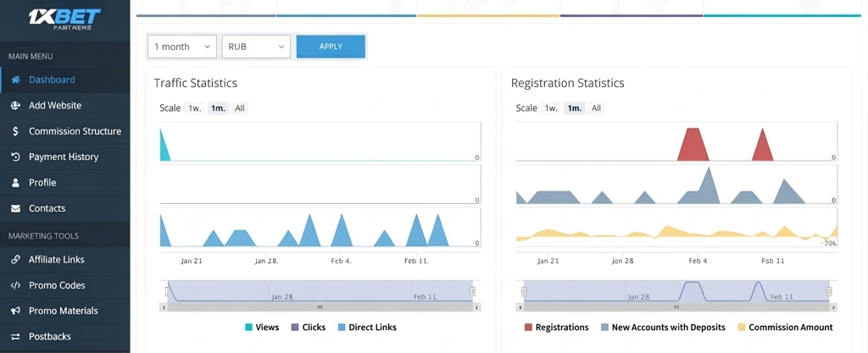Set Traffic Statistics scale to 1m.

coord(218,108)
